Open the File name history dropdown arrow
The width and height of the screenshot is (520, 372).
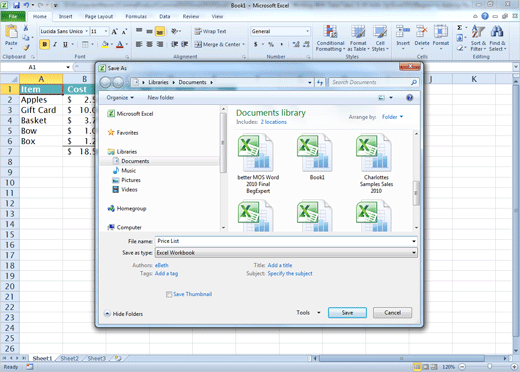tap(414, 241)
